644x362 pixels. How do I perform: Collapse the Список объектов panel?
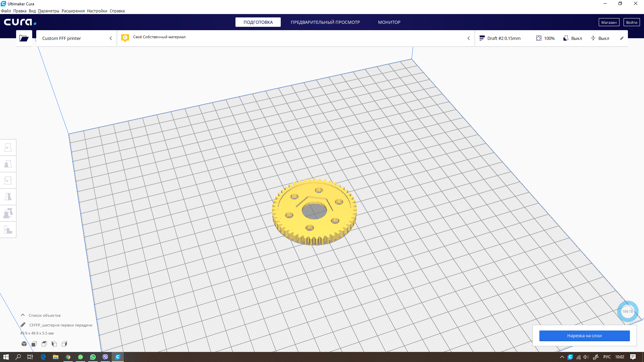(23, 315)
